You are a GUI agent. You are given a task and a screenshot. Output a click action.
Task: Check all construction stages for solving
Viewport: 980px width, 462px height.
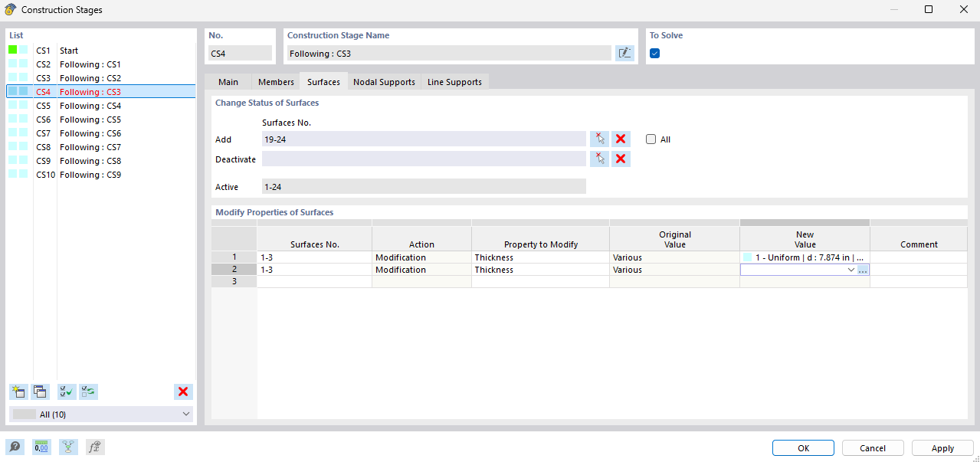(x=66, y=392)
